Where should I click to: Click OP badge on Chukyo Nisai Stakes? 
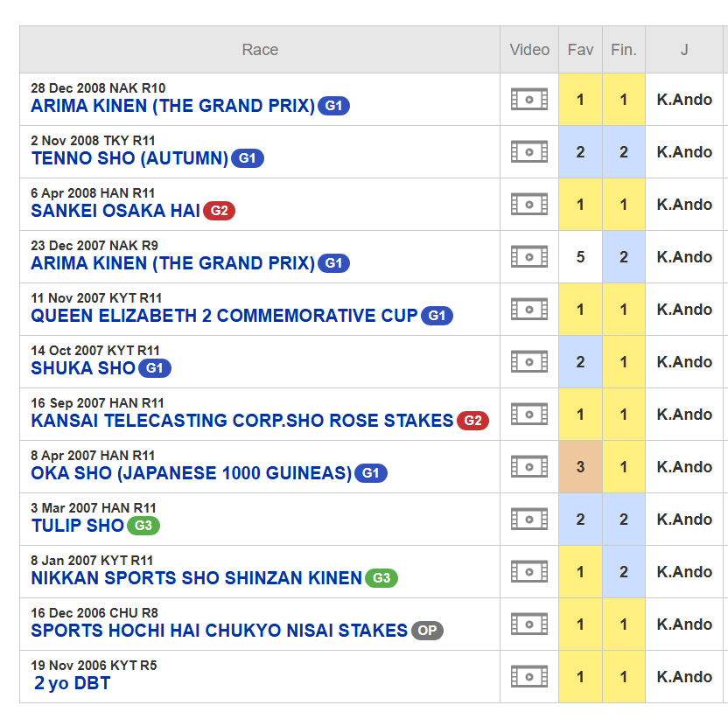pos(428,631)
